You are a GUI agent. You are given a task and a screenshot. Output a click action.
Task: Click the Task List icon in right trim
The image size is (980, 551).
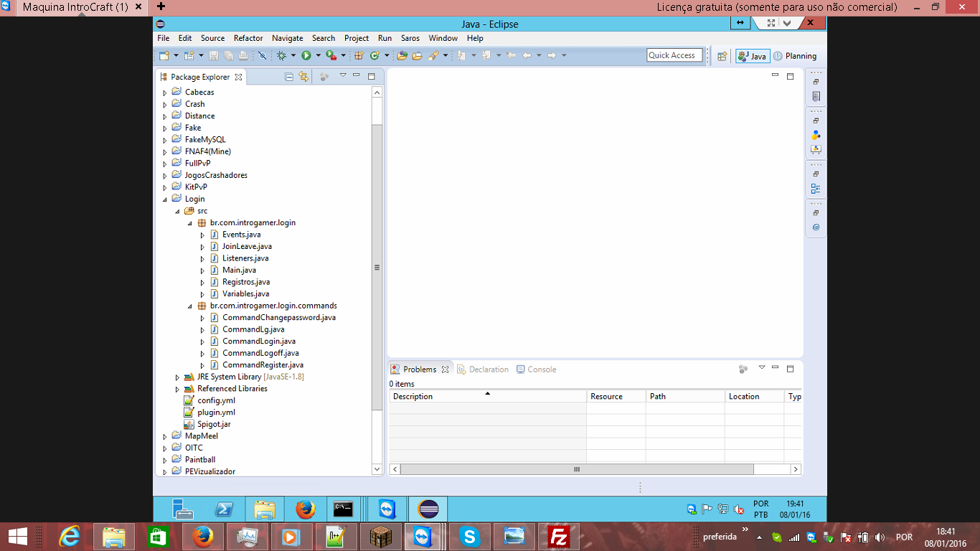tap(816, 96)
